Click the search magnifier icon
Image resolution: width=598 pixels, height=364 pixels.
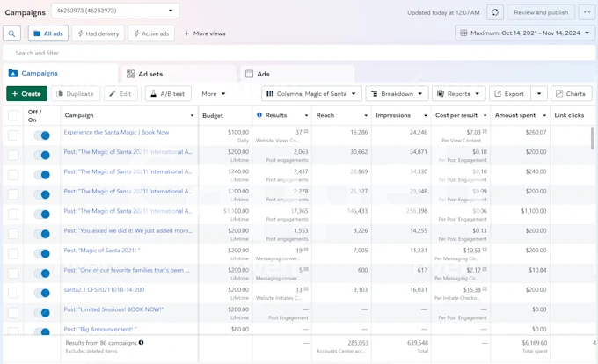point(12,33)
